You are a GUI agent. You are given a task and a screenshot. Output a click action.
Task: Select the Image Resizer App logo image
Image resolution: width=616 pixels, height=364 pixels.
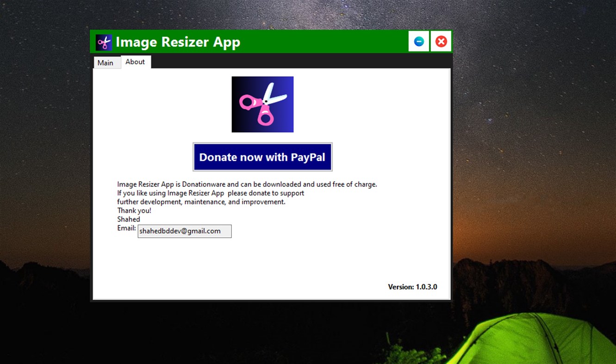pos(262,104)
